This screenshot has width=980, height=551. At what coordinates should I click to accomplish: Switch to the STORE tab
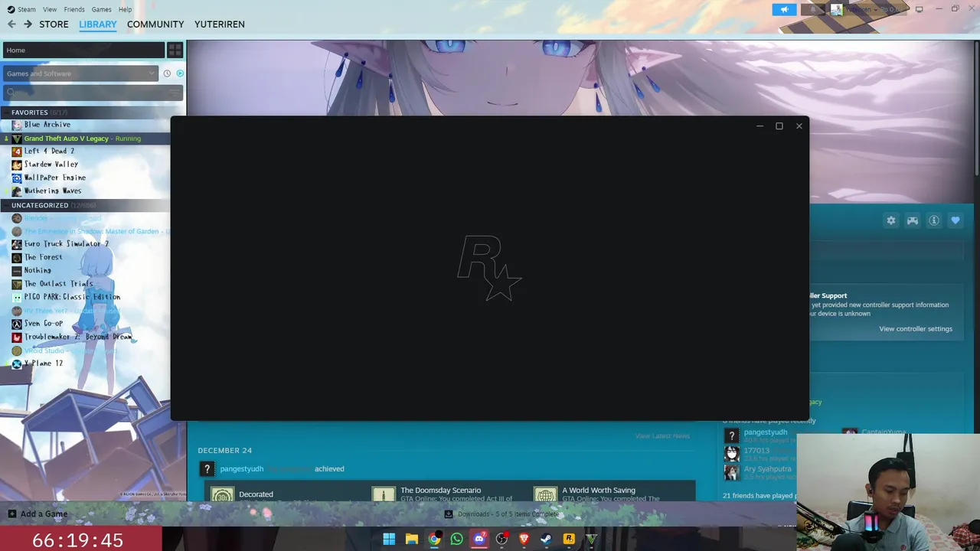[54, 24]
